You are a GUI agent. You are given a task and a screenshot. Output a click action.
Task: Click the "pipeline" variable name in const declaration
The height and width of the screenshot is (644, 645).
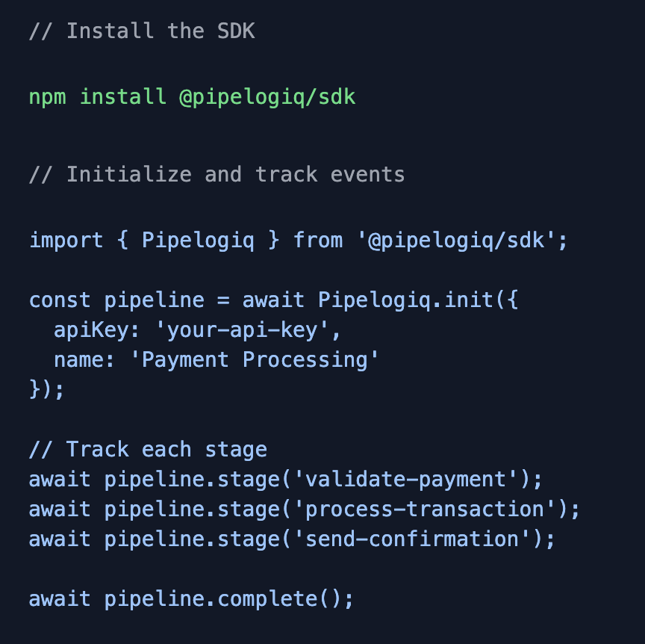click(154, 300)
